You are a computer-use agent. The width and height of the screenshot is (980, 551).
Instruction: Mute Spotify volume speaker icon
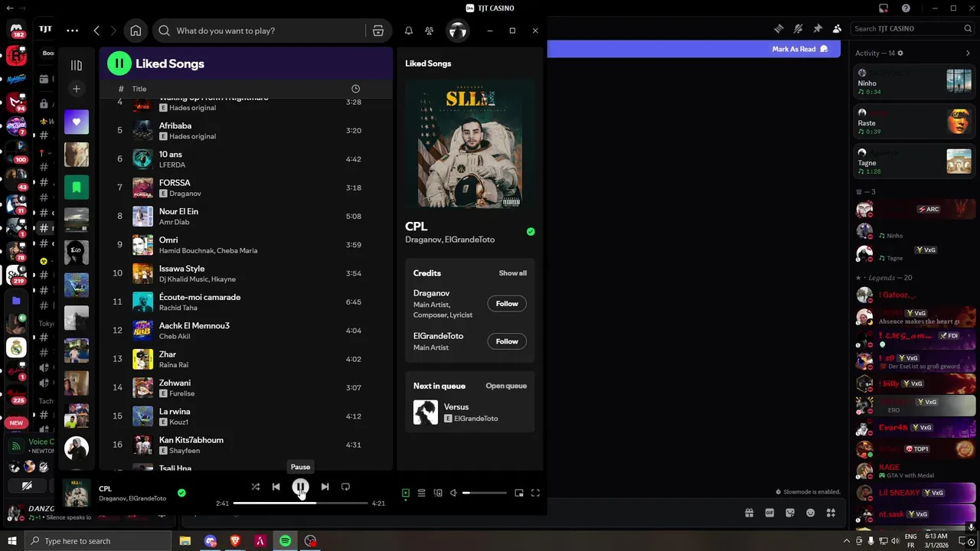[453, 494]
